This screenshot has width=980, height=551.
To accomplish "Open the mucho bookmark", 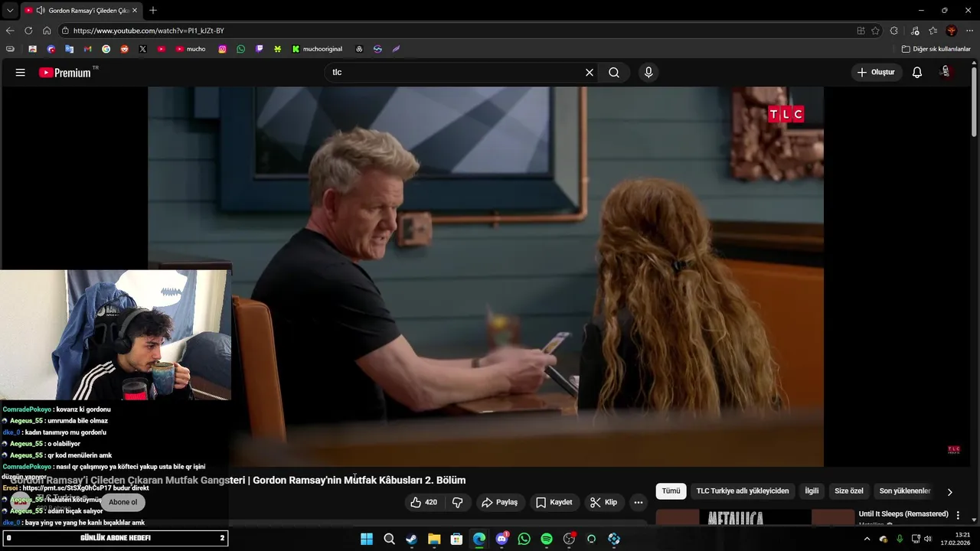I will [191, 49].
